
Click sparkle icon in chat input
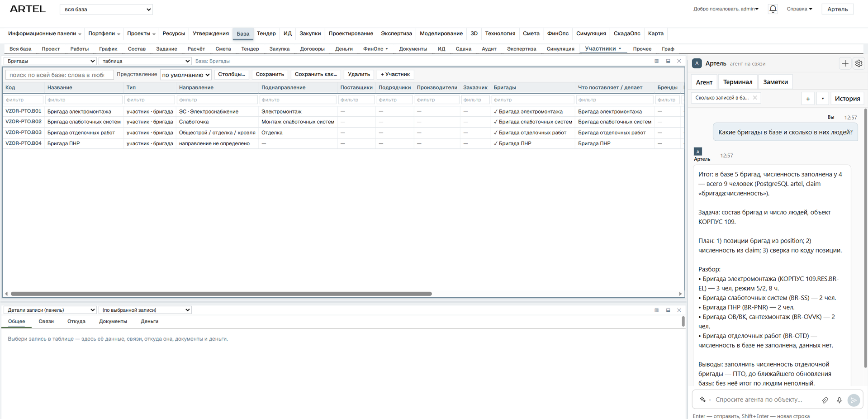coord(702,400)
